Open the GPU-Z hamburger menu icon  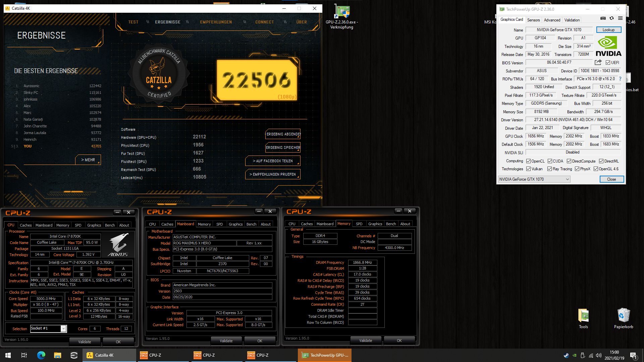(620, 18)
